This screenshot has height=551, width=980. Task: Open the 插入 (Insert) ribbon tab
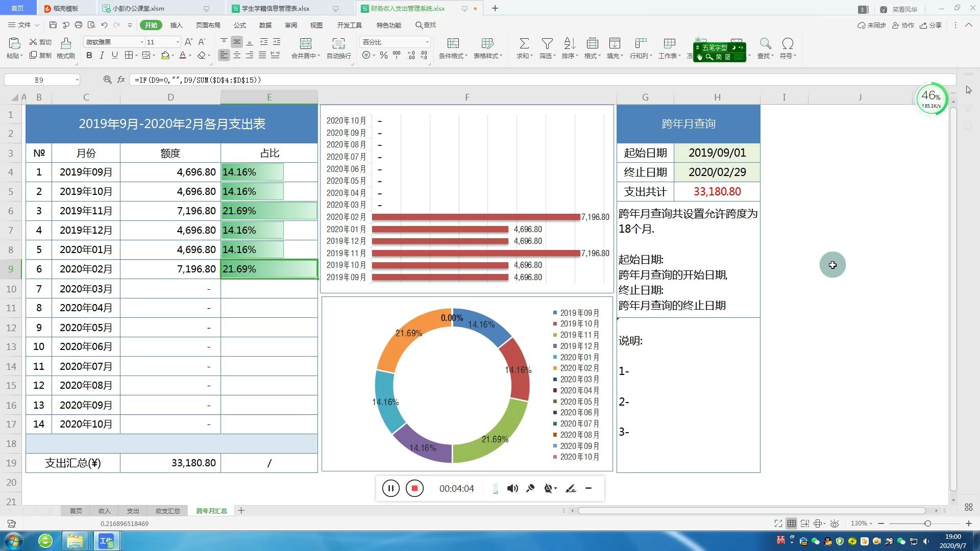click(176, 25)
